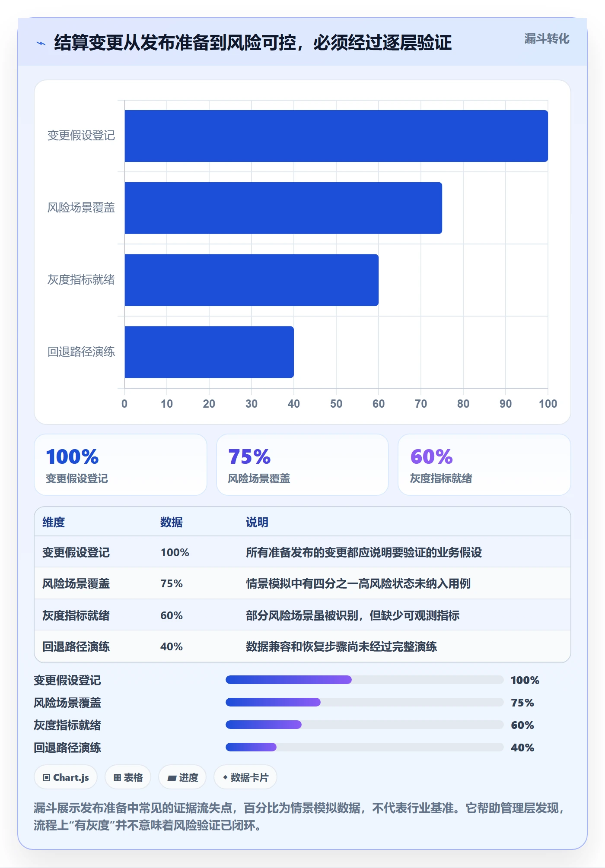
Task: Click the 灰度指标就绪 chart bar
Action: click(252, 280)
